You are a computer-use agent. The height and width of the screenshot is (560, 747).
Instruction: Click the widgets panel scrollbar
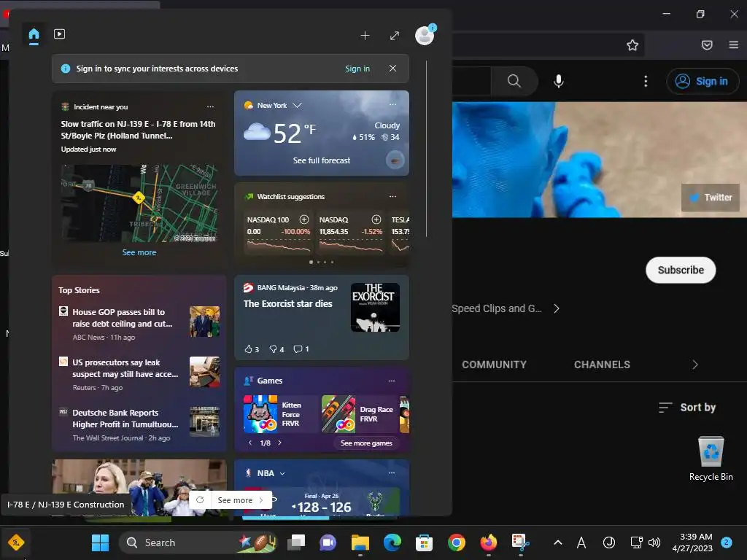click(x=426, y=149)
